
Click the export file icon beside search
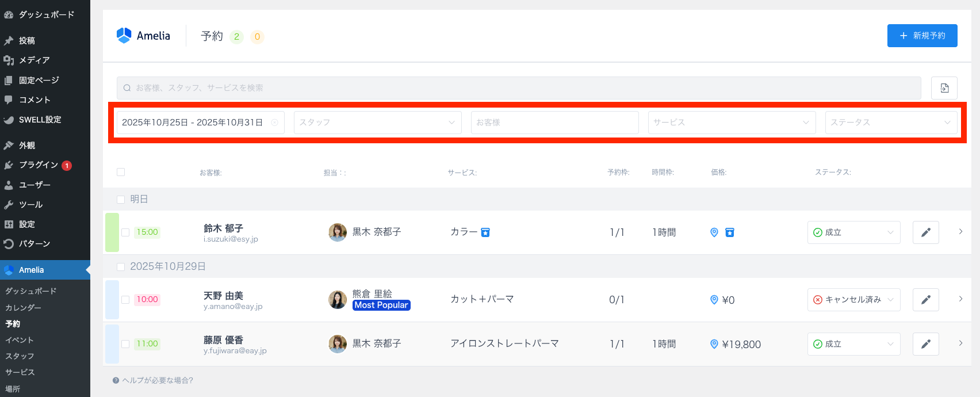click(x=944, y=88)
